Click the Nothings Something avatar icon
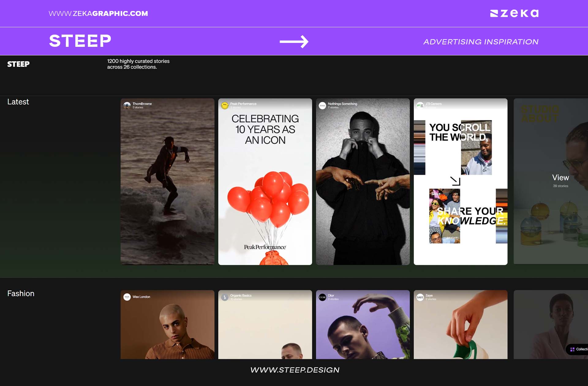The image size is (588, 386). coord(322,105)
